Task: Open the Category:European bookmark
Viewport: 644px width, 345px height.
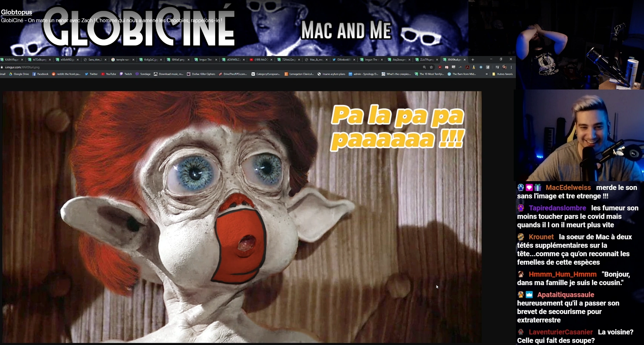Action: tap(266, 74)
